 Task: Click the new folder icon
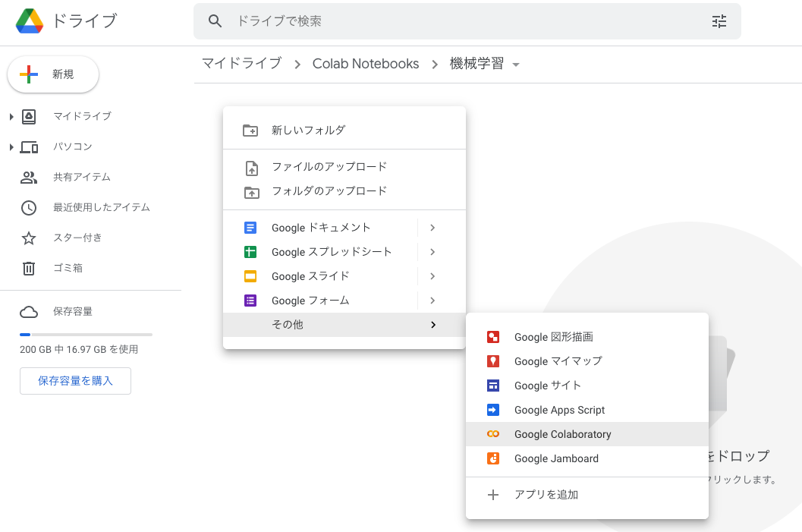pos(250,131)
